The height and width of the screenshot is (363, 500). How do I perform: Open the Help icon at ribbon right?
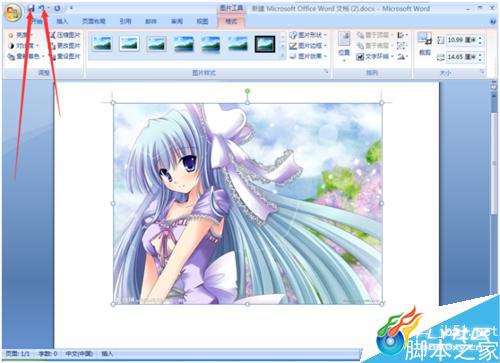(493, 21)
